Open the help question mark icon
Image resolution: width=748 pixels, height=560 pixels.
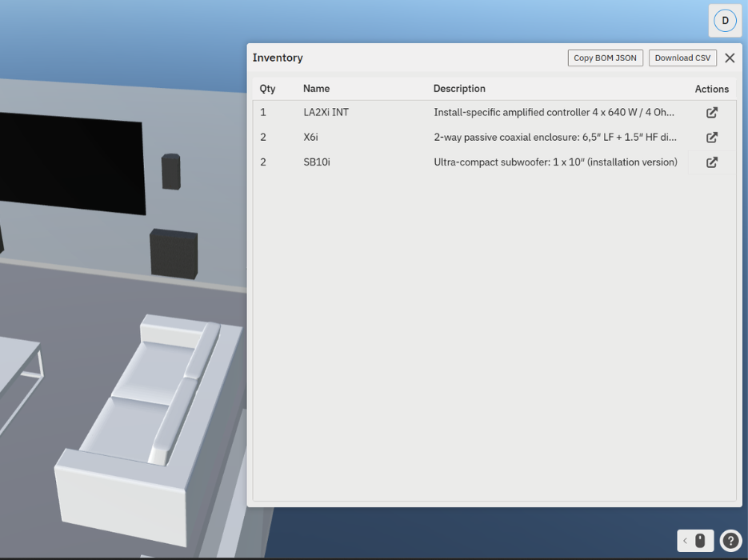[x=730, y=541]
